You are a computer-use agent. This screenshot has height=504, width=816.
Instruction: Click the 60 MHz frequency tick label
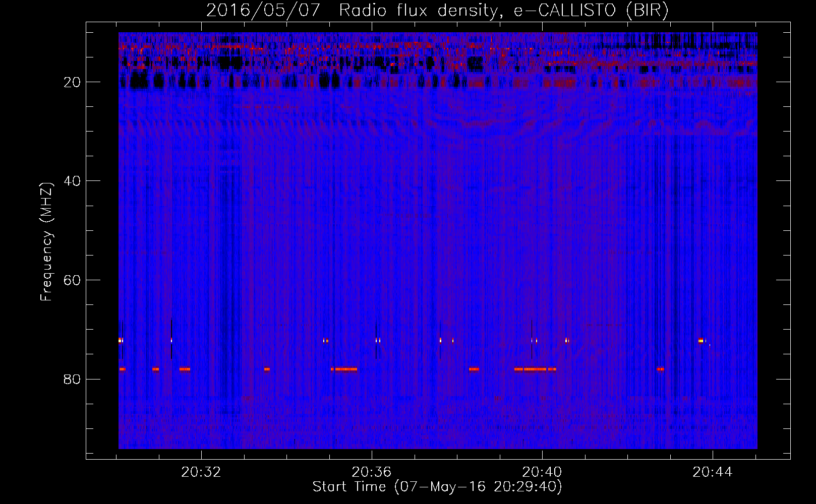73,280
